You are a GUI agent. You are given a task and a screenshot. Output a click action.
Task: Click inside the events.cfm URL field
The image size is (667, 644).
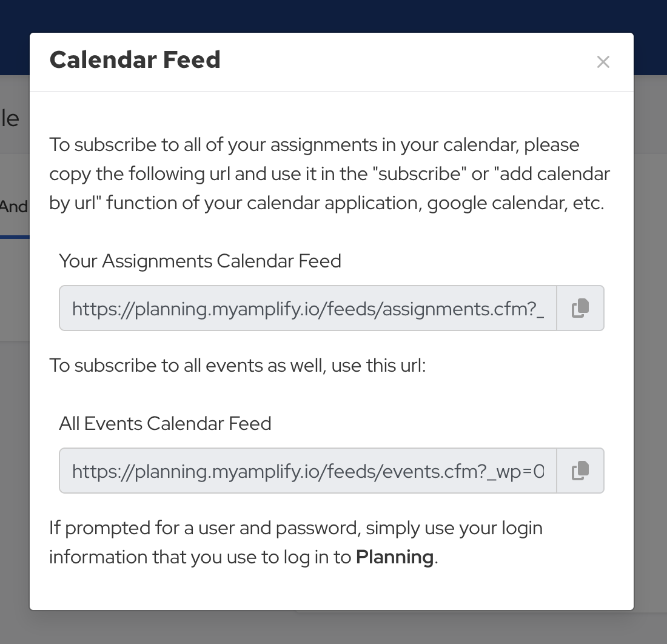(x=307, y=471)
